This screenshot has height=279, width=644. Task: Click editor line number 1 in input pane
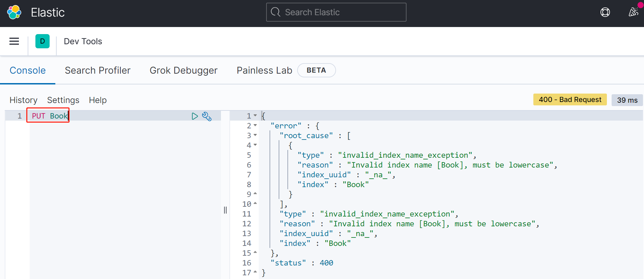tap(20, 116)
